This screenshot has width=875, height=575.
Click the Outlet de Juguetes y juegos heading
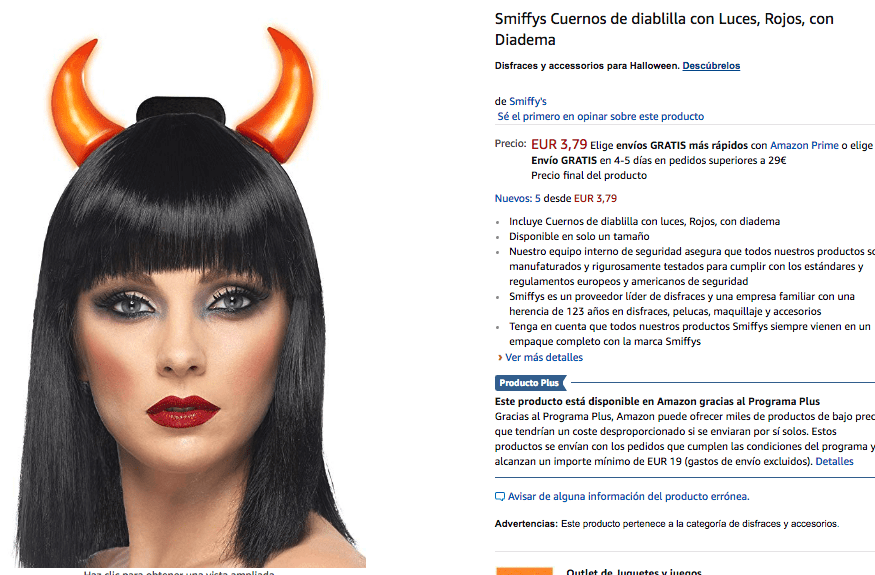(x=633, y=572)
